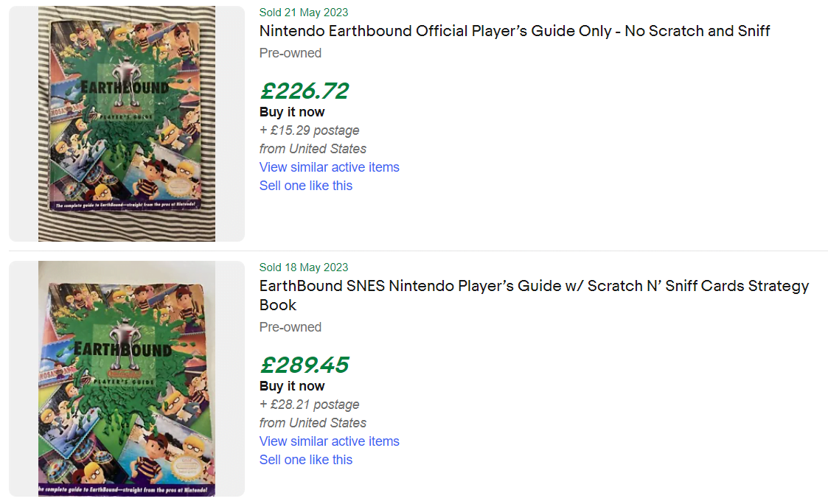Click the Pre-owned condition label on the second listing

pyautogui.click(x=290, y=327)
